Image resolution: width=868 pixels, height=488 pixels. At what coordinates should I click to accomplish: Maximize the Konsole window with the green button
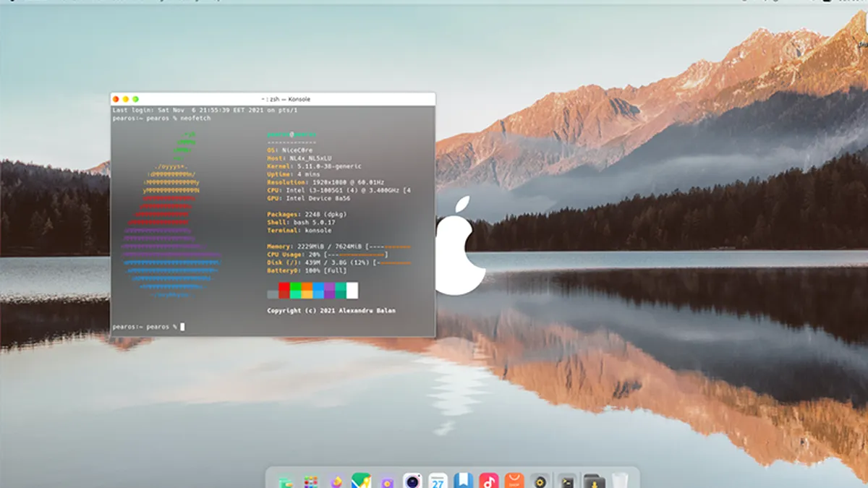135,99
